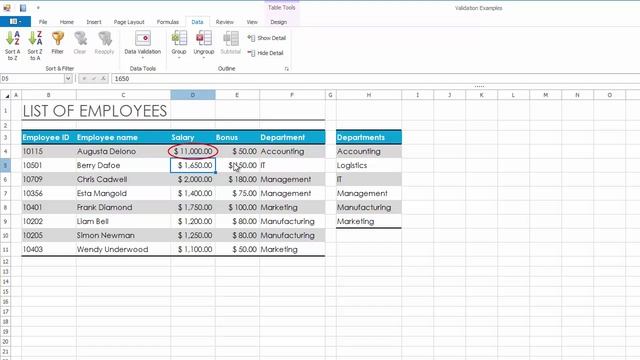Click cancel entry button in formula bar
Screen dimensions: 640x360
(x=84, y=78)
